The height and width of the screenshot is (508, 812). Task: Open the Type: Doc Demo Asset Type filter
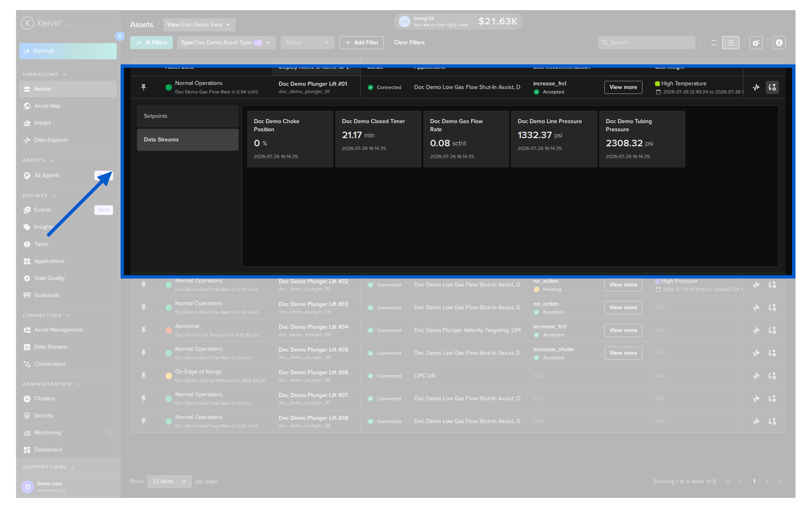[x=226, y=43]
